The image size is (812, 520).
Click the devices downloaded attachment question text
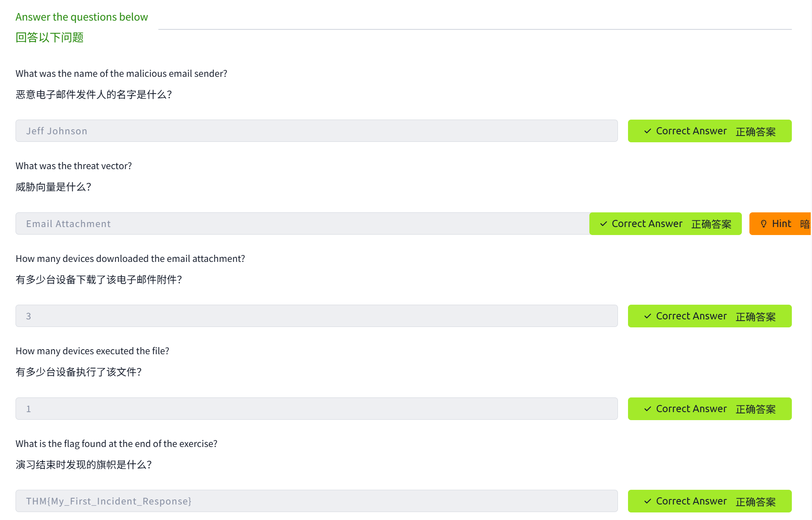tap(130, 259)
